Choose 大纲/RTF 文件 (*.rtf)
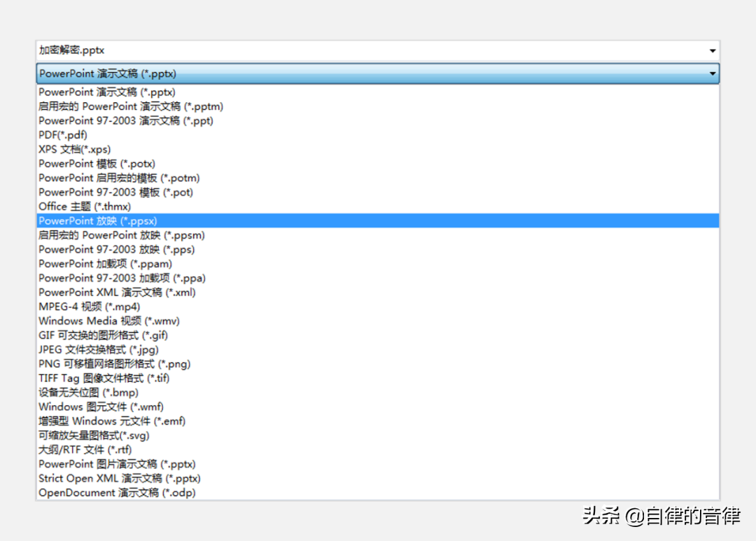Image resolution: width=756 pixels, height=541 pixels. coord(378,450)
